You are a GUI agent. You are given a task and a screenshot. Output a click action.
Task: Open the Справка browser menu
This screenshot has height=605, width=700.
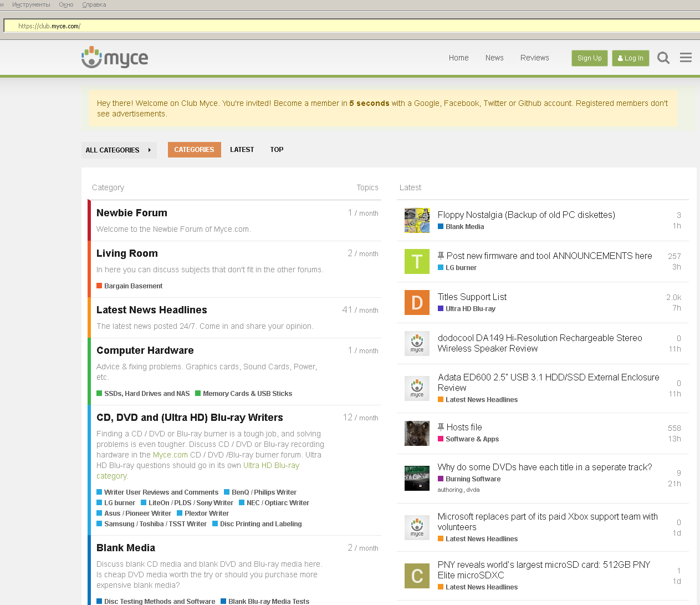coord(94,4)
